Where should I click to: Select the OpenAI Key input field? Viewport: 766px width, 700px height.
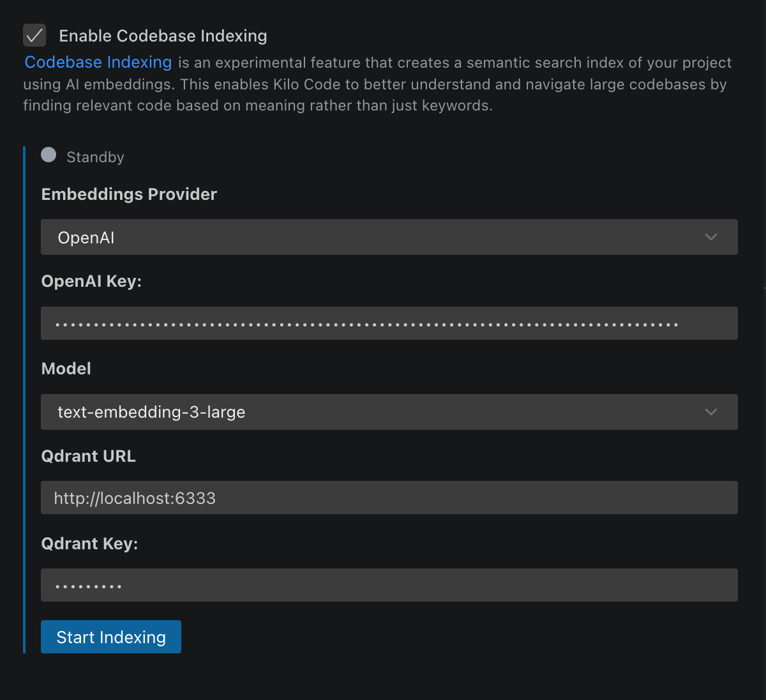click(x=389, y=323)
